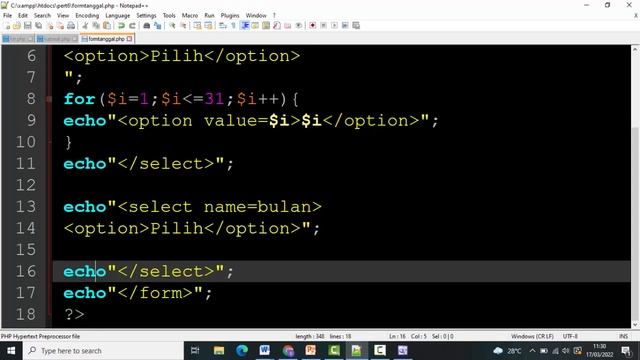Open Find with the binoculars icon
This screenshot has width=640, height=360.
pos(147,25)
